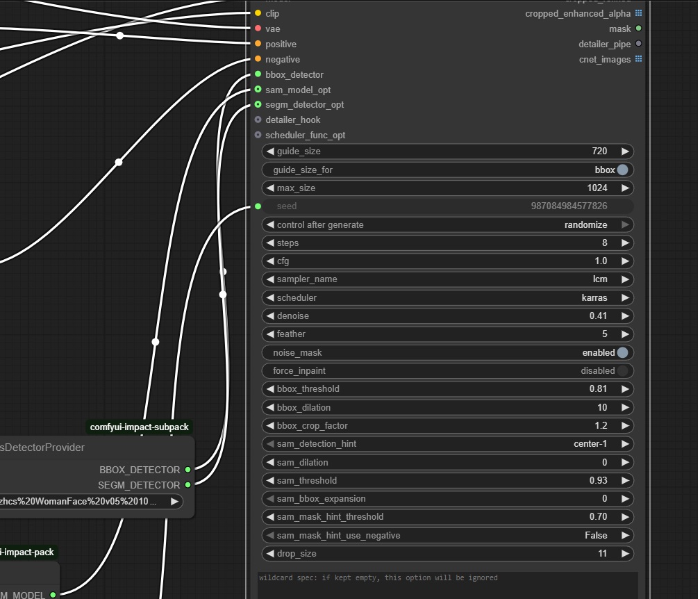Increase cfg value with right arrow
This screenshot has height=599, width=700.
click(625, 261)
